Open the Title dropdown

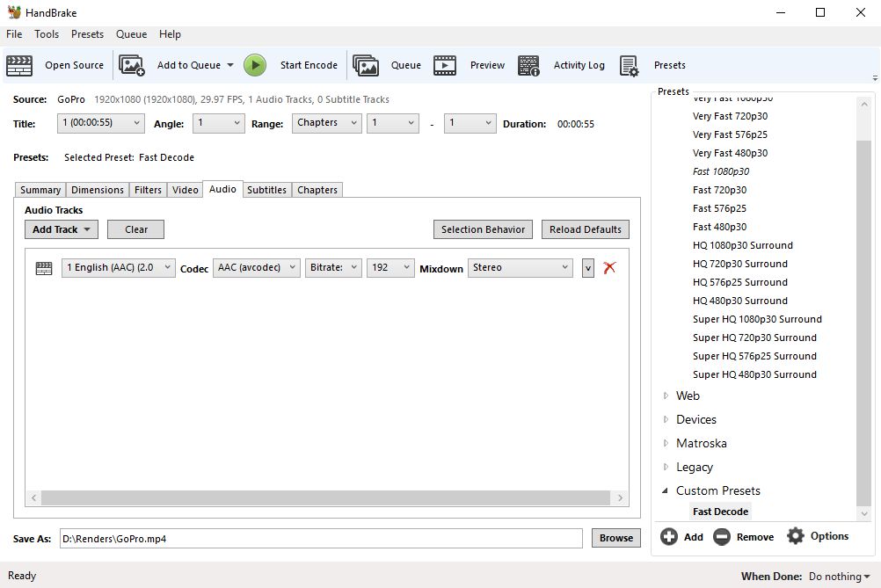tap(100, 123)
